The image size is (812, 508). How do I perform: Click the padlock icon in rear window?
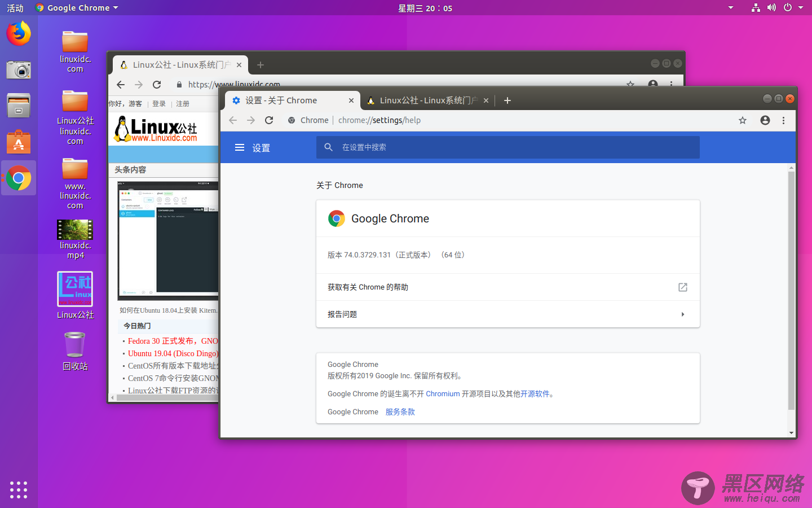(179, 85)
